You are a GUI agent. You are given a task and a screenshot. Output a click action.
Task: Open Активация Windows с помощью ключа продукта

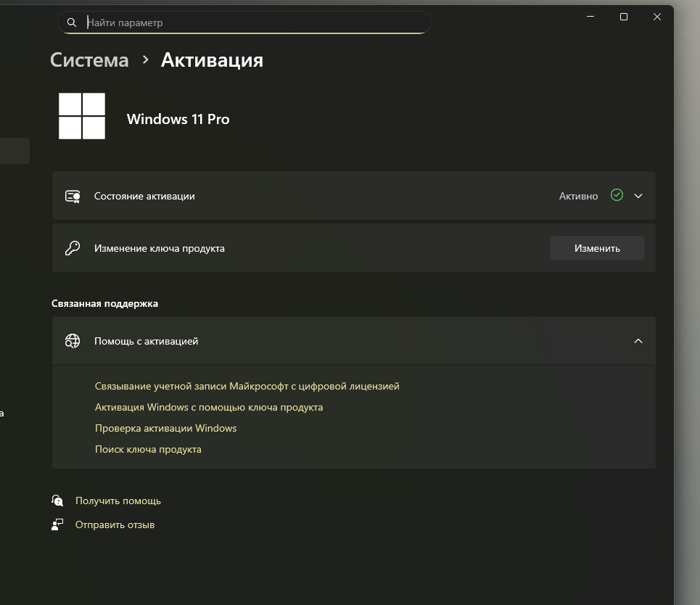click(x=209, y=407)
